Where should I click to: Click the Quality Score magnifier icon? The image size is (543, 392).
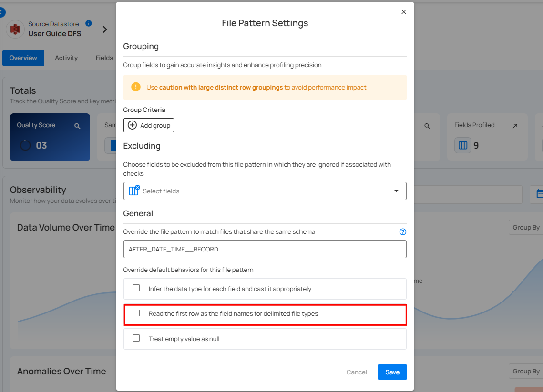[x=77, y=126]
